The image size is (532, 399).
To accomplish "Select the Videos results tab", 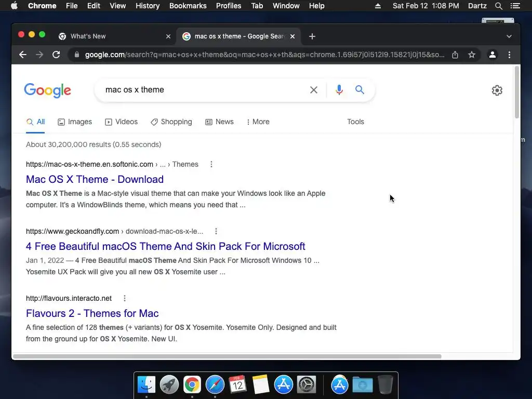I will click(121, 122).
